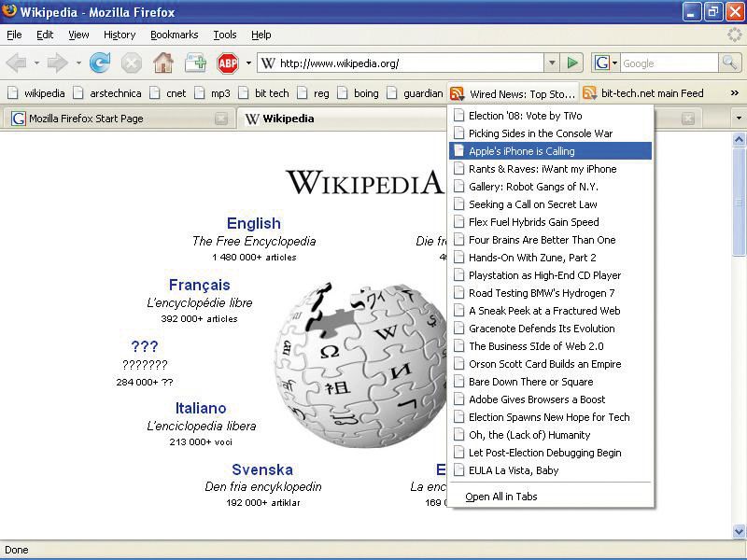Switch to Mozilla Firefox Start Page tab
The image size is (747, 560).
pyautogui.click(x=119, y=119)
